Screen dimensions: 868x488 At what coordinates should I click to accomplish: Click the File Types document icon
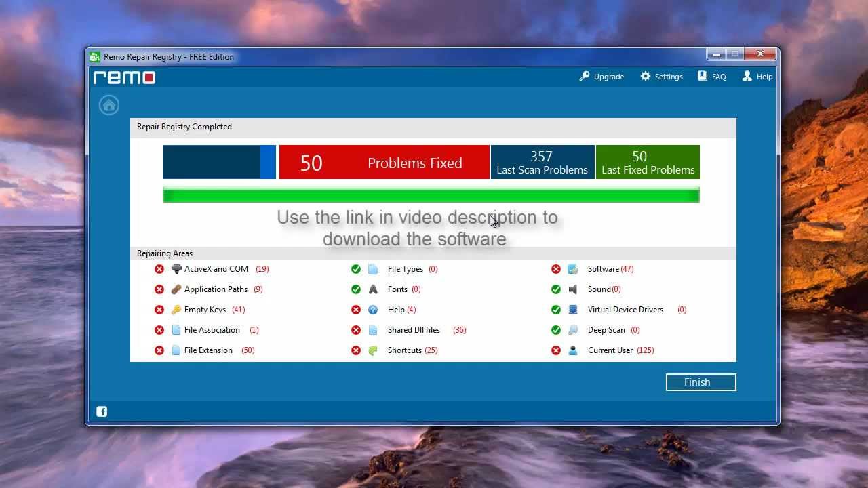tap(373, 269)
